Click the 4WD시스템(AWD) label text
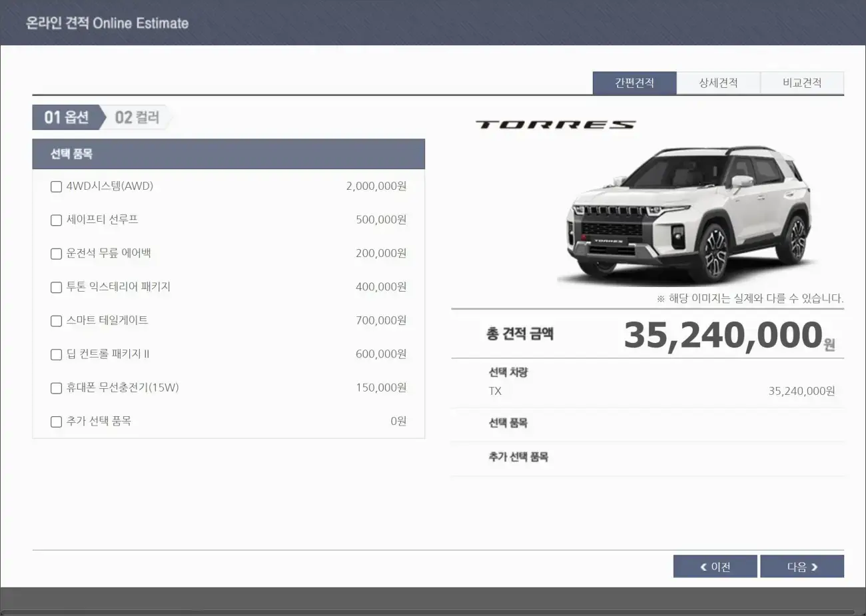This screenshot has height=616, width=866. [x=110, y=186]
